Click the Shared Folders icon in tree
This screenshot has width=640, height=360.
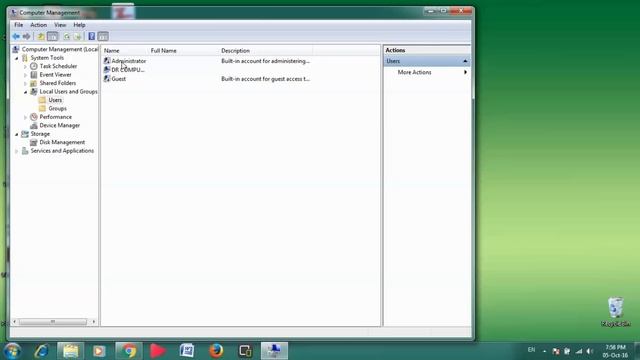(x=34, y=83)
